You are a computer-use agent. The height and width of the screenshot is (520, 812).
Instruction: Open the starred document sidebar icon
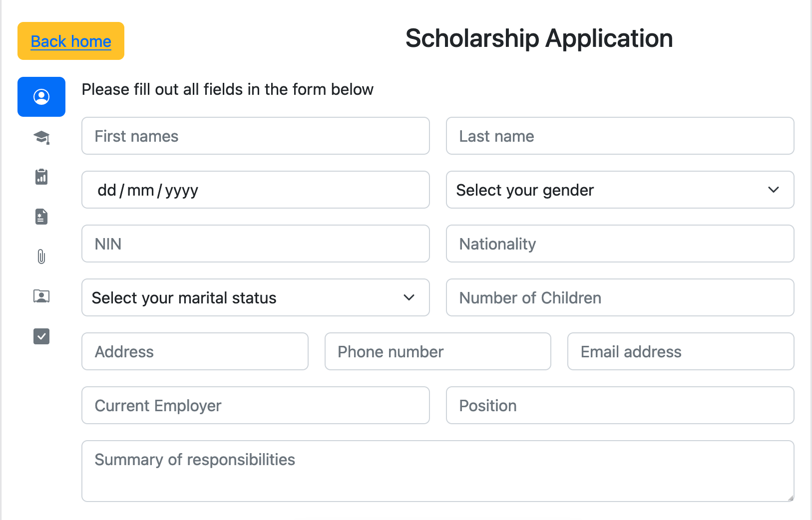(x=41, y=217)
